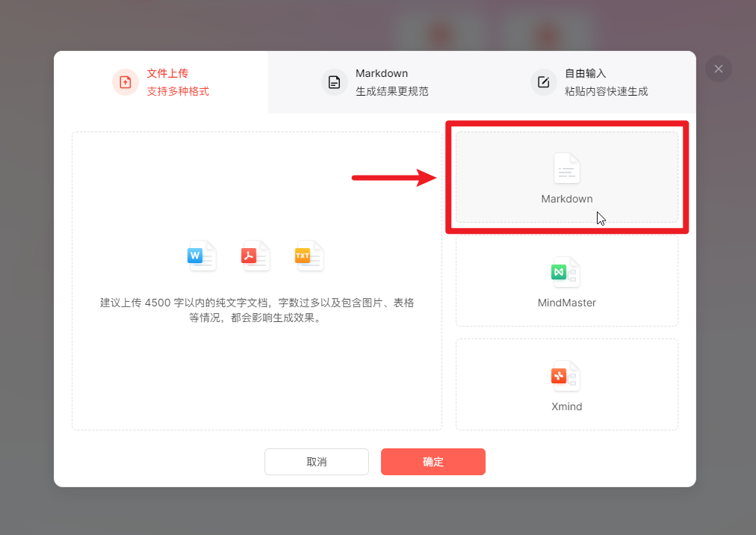Viewport: 756px width, 535px height.
Task: Click the green MindMaster format icon
Action: click(565, 273)
